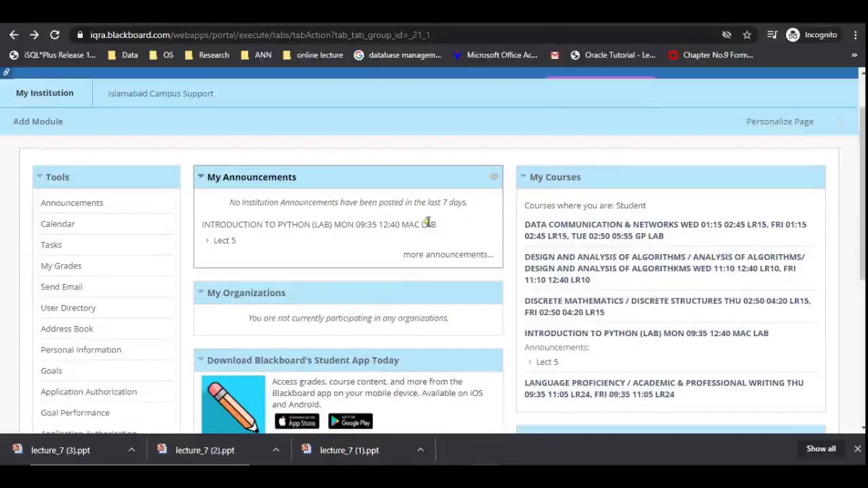Switch to My Institution tab
868x488 pixels.
(45, 93)
